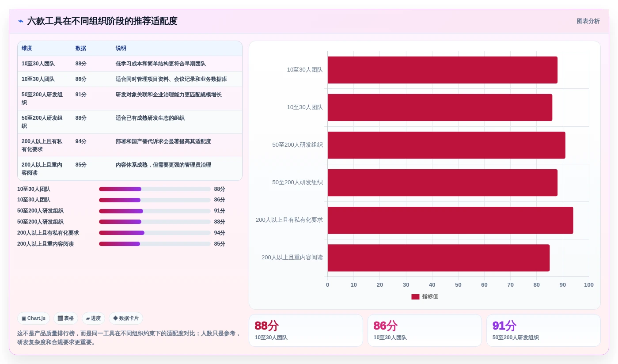618x364 pixels.
Task: Click the chart bar for 200人以上且重内容阅读
Action: click(x=439, y=258)
